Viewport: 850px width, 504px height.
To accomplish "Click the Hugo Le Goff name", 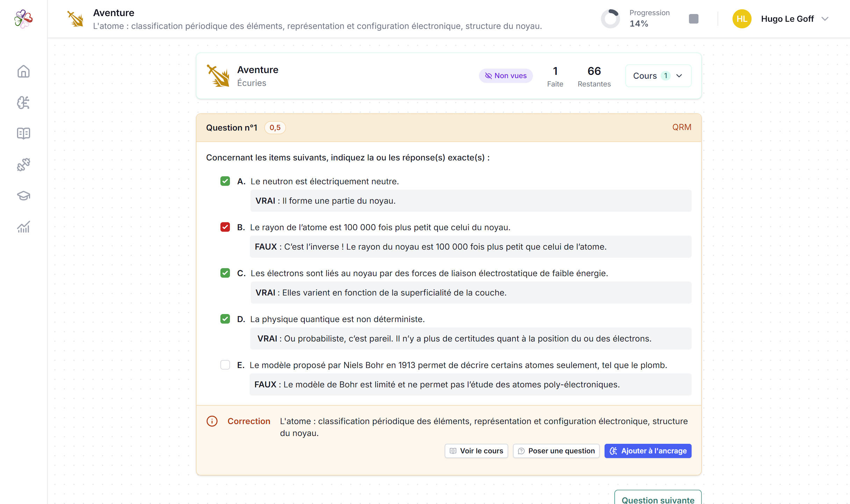I will pos(787,19).
